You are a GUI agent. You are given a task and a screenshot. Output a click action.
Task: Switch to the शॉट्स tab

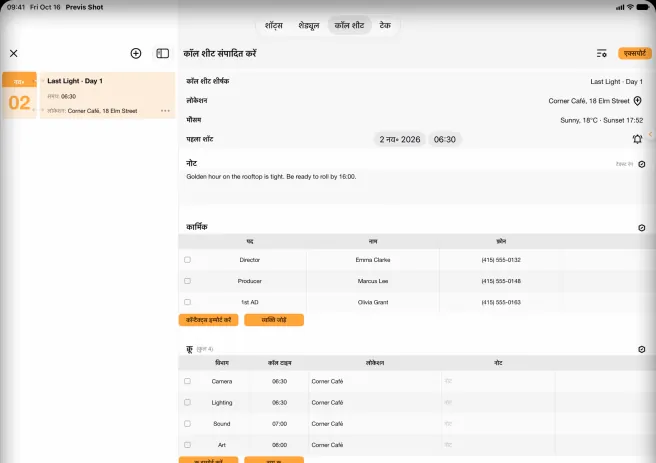tap(274, 26)
